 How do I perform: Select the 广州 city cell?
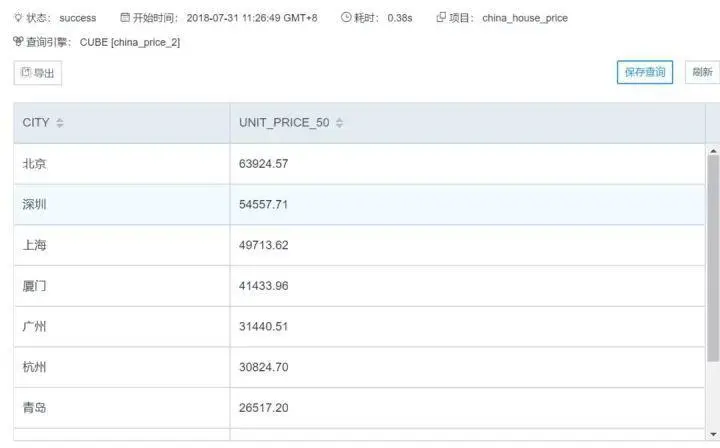(122, 326)
